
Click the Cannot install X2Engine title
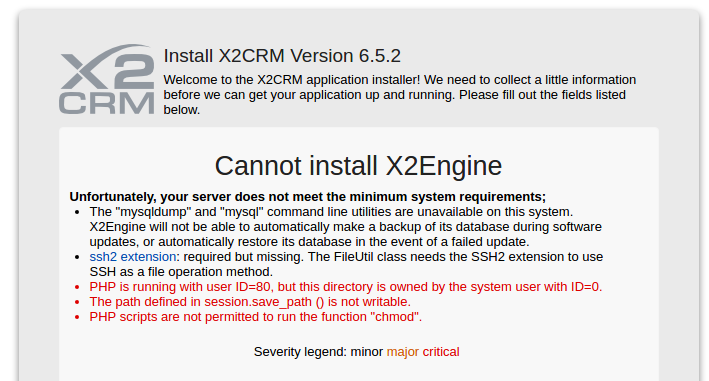(x=358, y=166)
